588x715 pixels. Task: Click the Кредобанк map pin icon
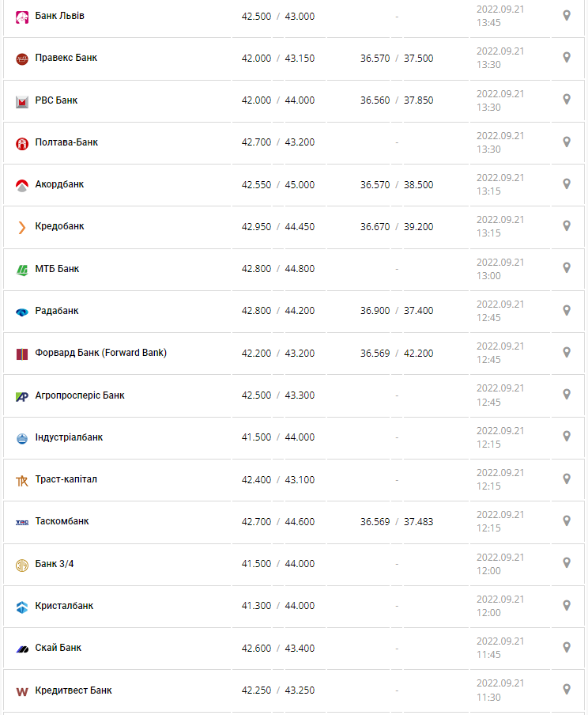[566, 225]
